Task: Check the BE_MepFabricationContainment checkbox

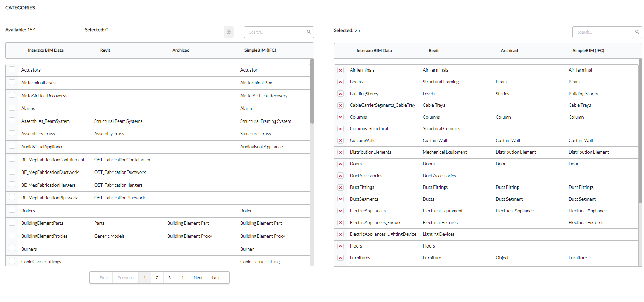Action: click(12, 159)
